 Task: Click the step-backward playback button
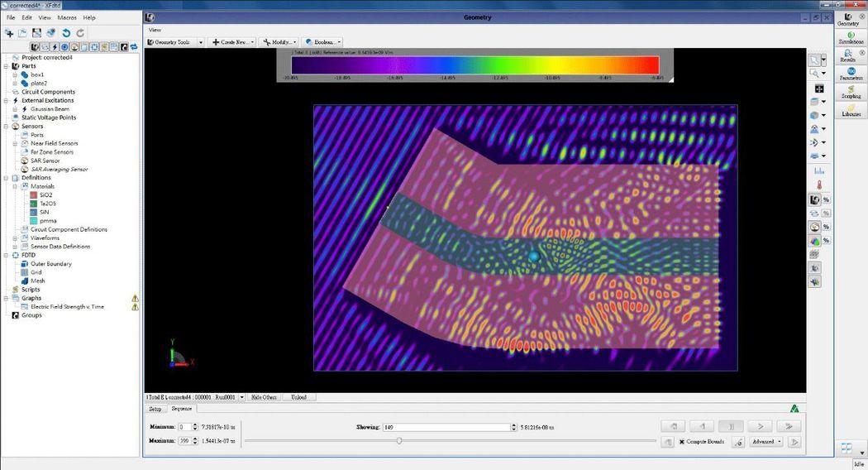click(702, 426)
